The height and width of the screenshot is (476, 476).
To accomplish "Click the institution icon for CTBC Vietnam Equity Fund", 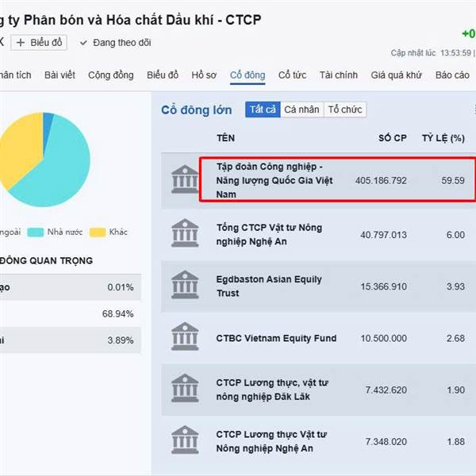I will tap(184, 338).
